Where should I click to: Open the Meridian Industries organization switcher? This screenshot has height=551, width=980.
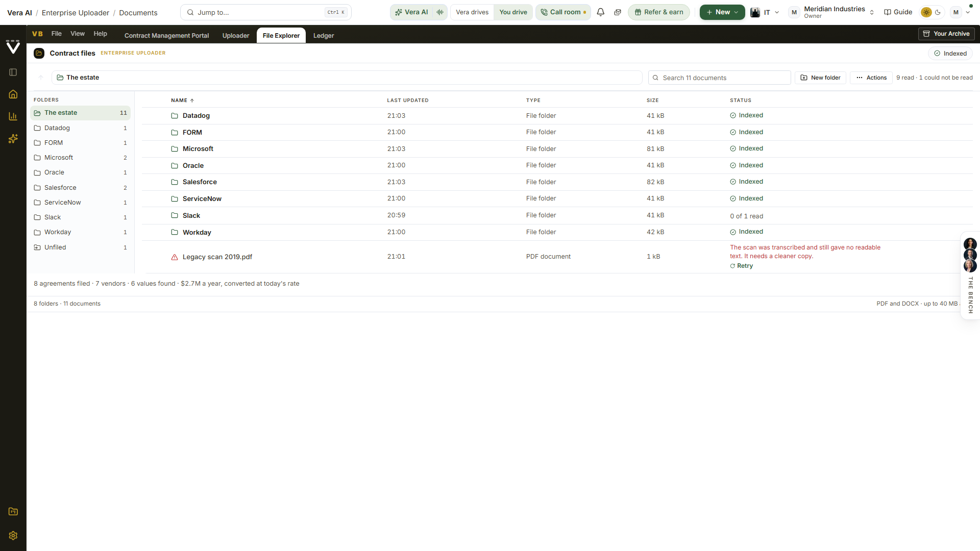(833, 12)
